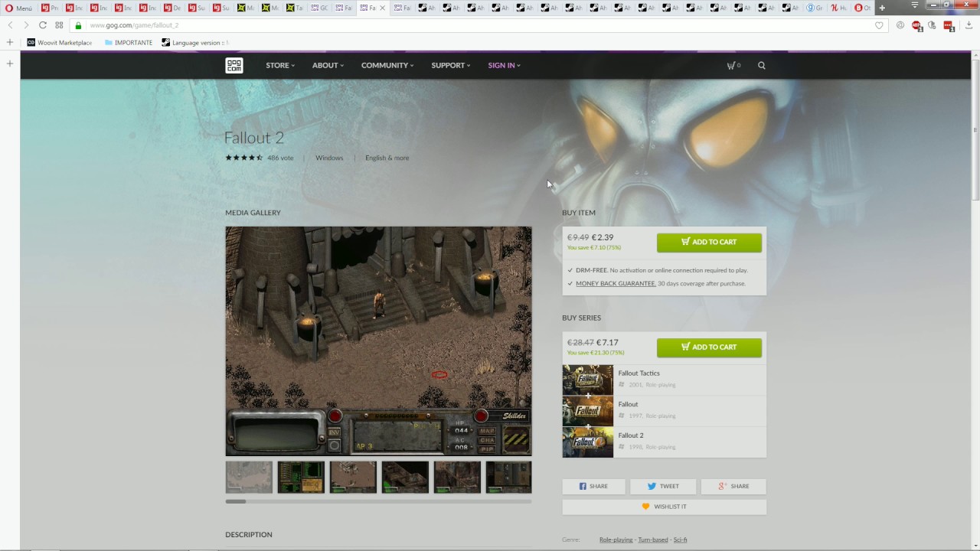Open the tab menu list icon

[x=914, y=5]
